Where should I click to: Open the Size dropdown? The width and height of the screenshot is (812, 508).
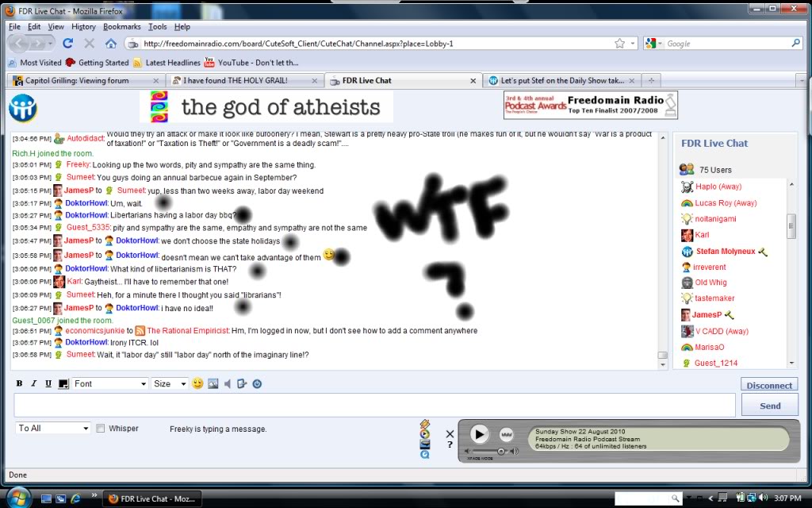click(170, 383)
